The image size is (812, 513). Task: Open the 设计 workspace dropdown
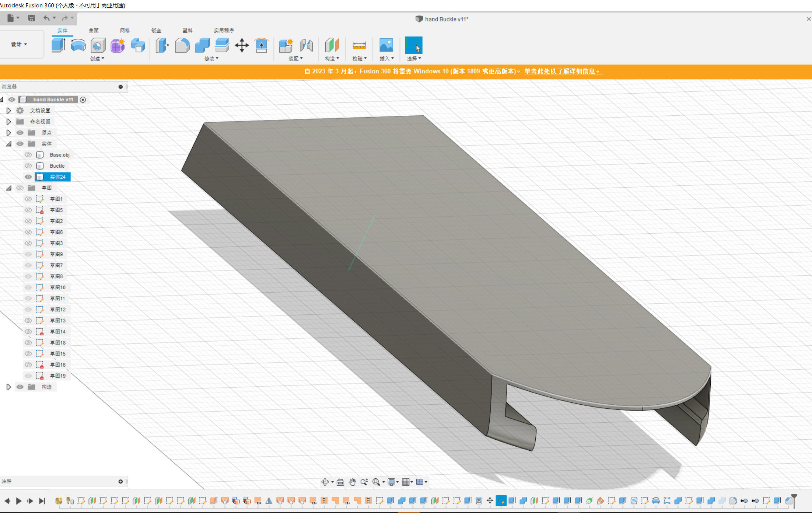point(19,44)
